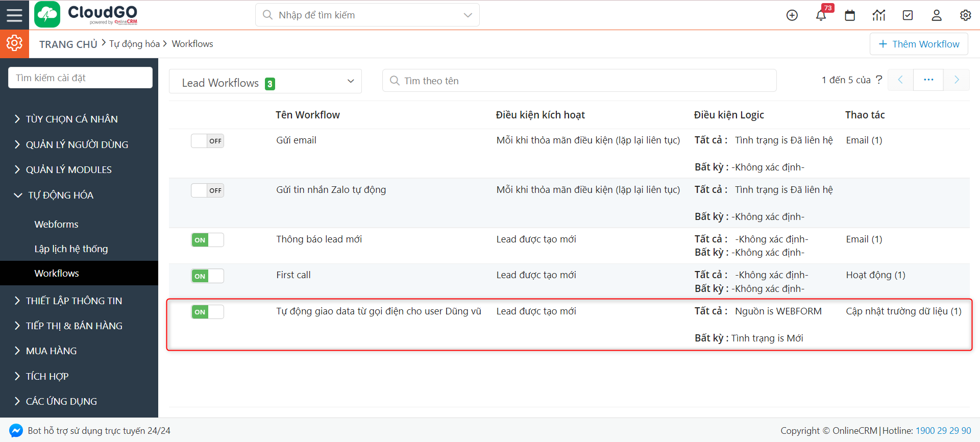Open the user profile icon
980x442 pixels.
pyautogui.click(x=937, y=15)
